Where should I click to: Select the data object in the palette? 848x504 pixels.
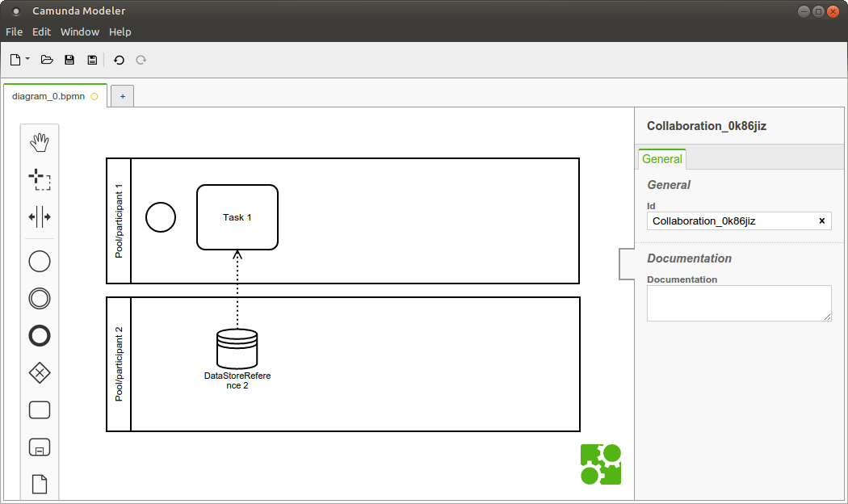coord(40,484)
